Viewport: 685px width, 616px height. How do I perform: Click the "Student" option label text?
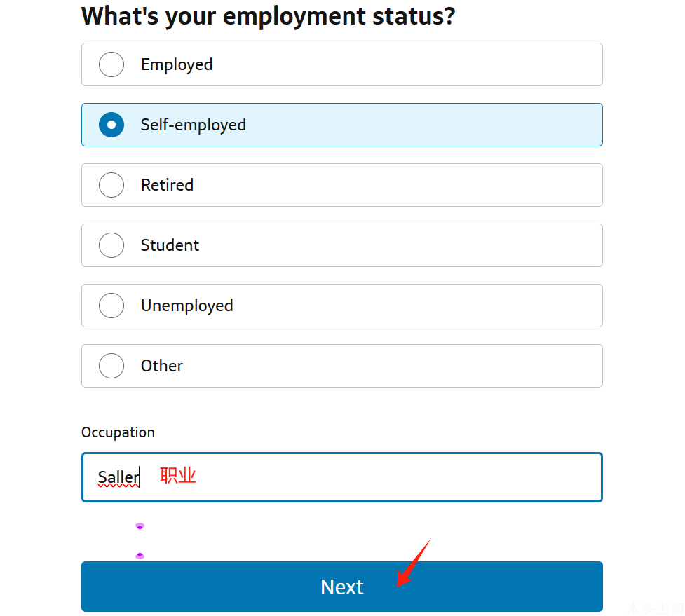(170, 245)
